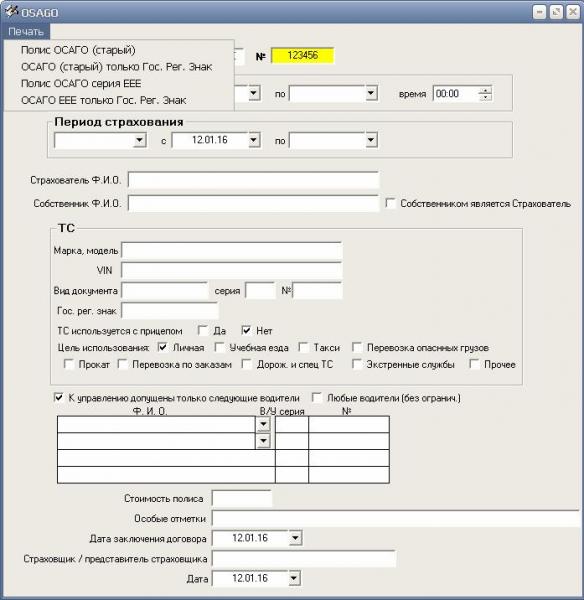
Task: Click the OSAGO app icon in title bar
Action: 11,11
